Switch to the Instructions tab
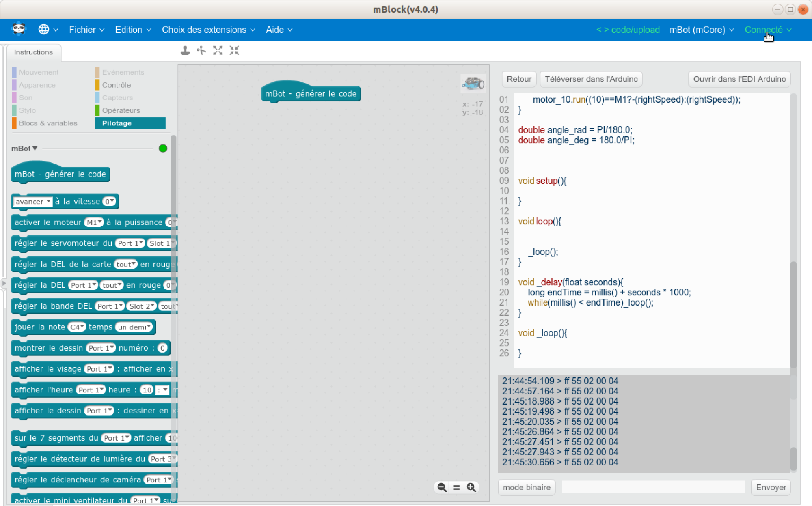812x506 pixels. (x=33, y=52)
